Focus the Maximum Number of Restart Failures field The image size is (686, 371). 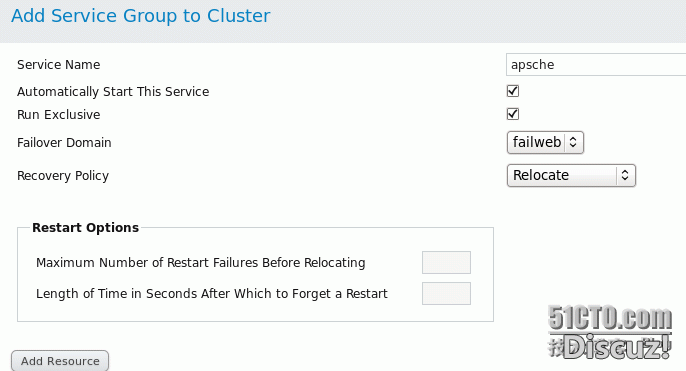[x=446, y=262]
